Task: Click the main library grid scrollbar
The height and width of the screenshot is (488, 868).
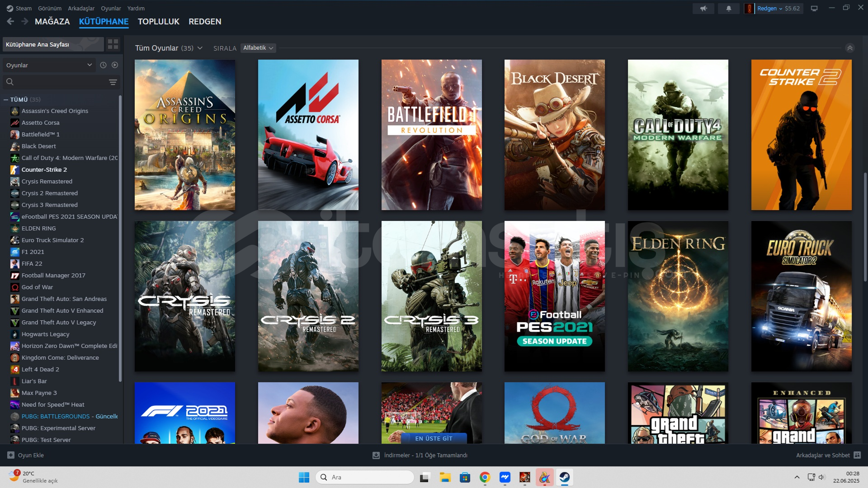Action: click(865, 226)
